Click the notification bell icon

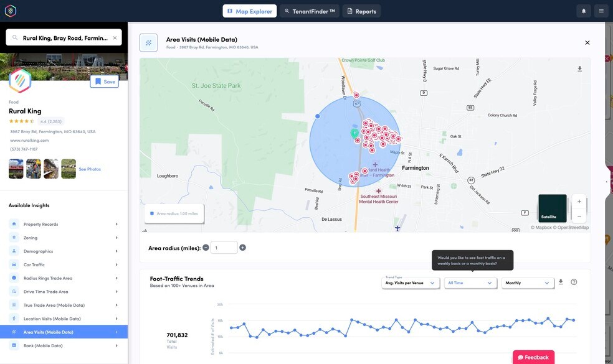(584, 11)
